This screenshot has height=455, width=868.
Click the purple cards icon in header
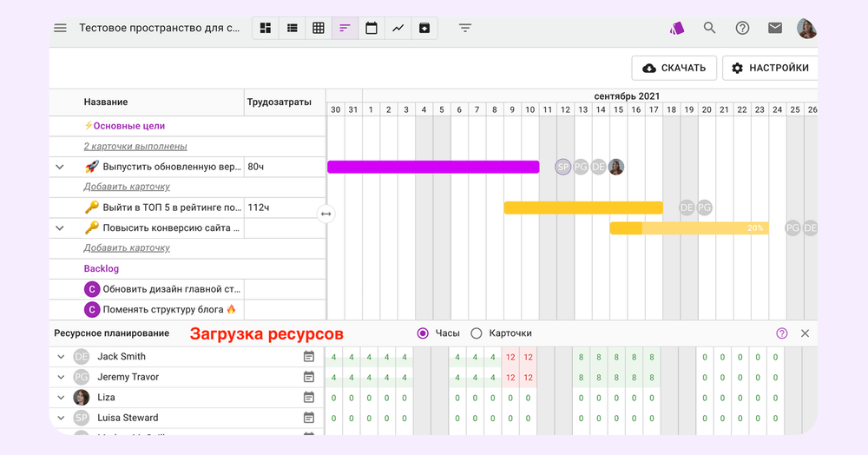677,29
